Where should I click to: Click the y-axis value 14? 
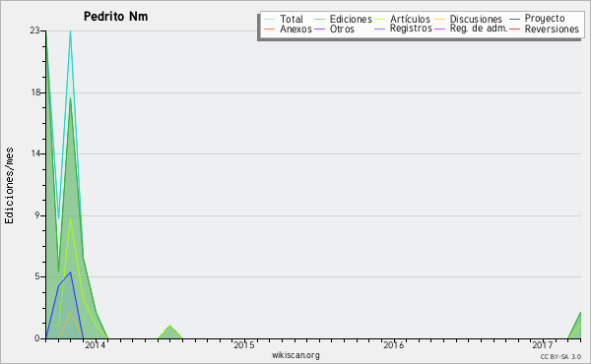pyautogui.click(x=34, y=153)
